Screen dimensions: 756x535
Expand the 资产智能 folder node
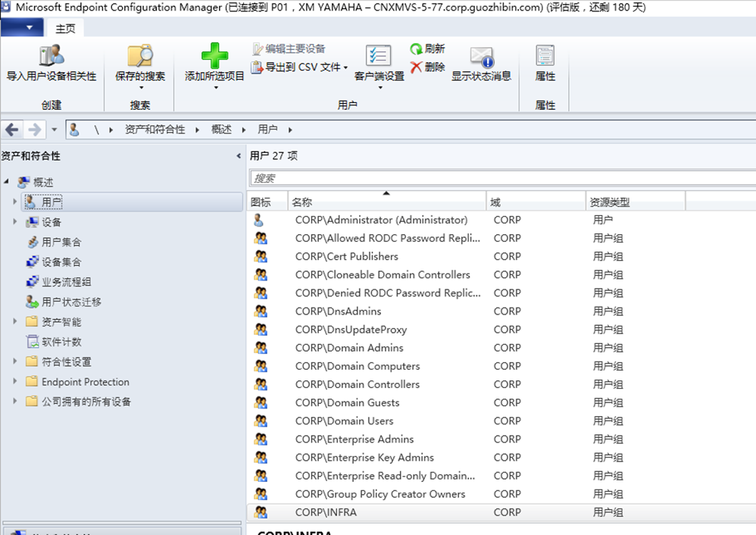coord(15,321)
